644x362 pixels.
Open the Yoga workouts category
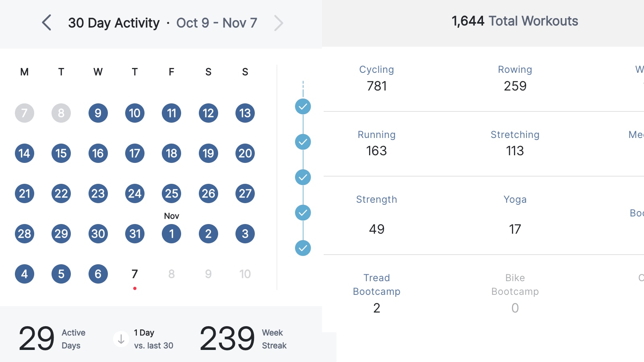tap(515, 215)
